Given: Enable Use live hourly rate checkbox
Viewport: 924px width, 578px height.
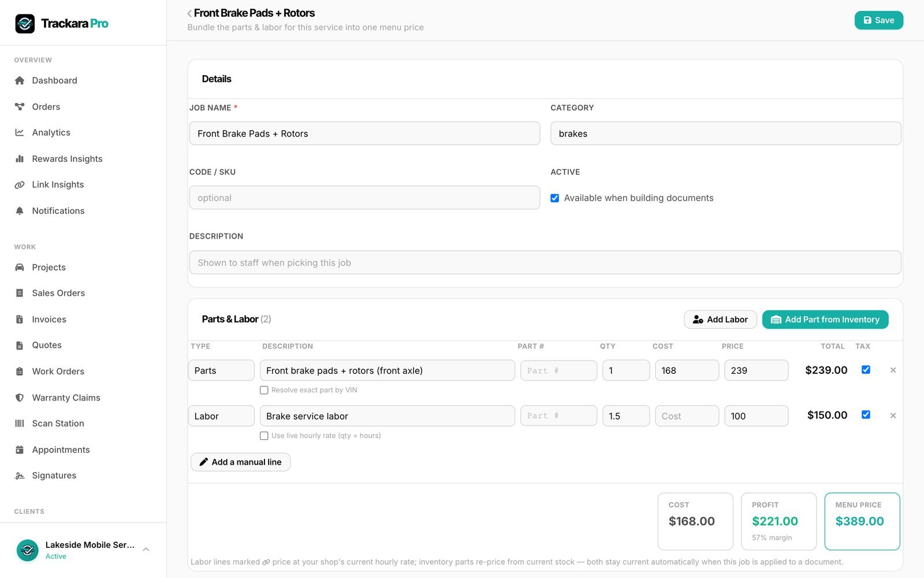Looking at the screenshot, I should 264,436.
